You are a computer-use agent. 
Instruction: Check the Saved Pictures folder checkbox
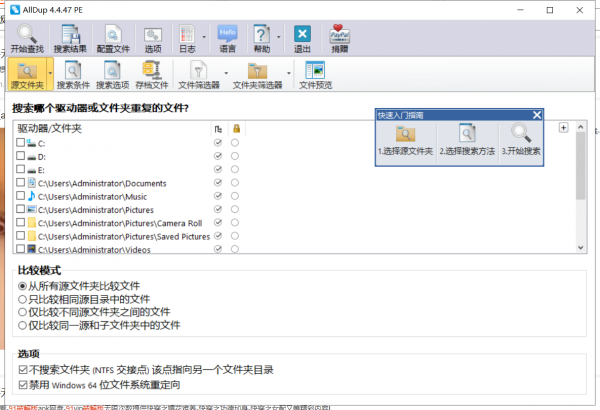point(21,235)
